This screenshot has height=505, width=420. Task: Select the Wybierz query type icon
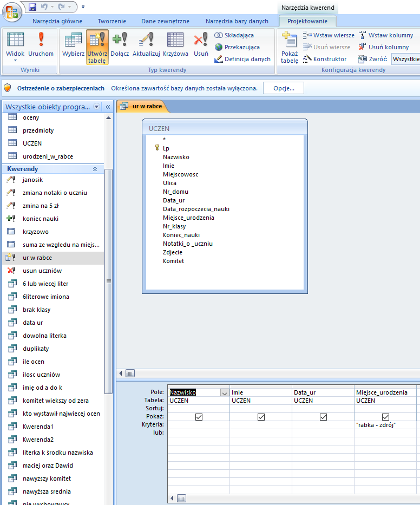point(73,45)
